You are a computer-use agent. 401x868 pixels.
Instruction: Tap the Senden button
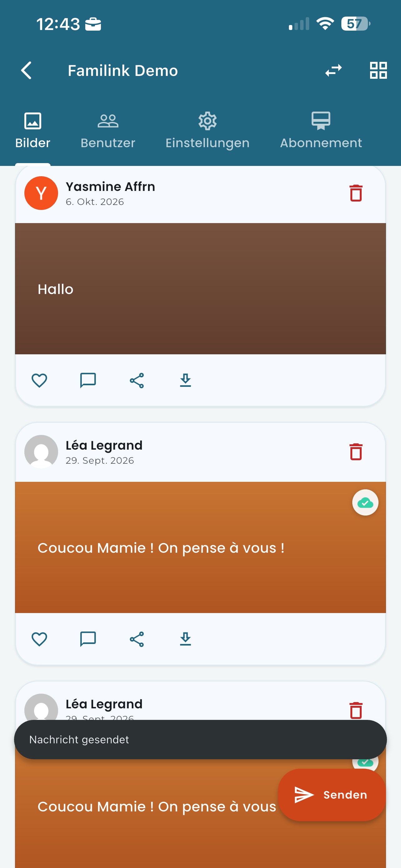[x=332, y=795]
